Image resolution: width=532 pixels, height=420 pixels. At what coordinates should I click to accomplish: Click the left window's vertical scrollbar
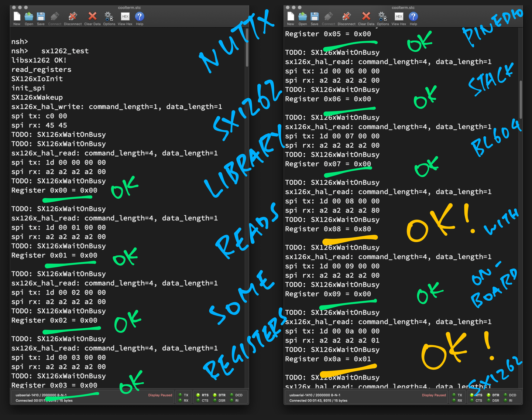pyautogui.click(x=247, y=48)
